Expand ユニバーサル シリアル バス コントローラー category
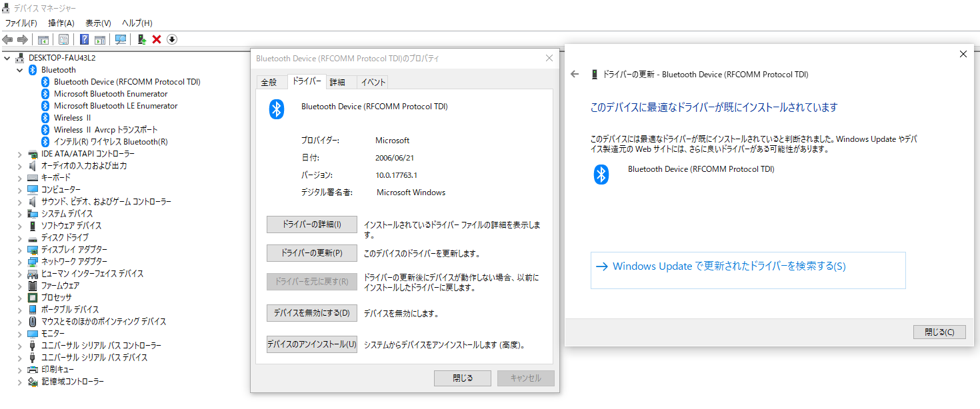The width and height of the screenshot is (980, 409). (19, 345)
